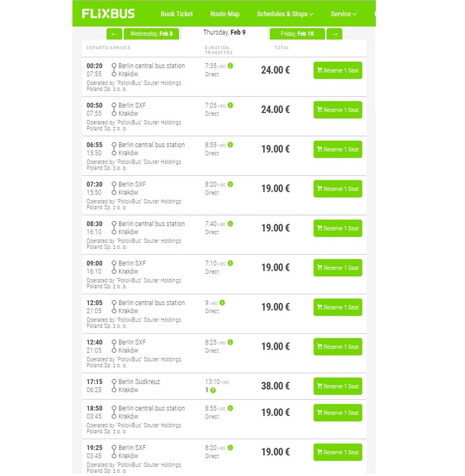The width and height of the screenshot is (465, 476).
Task: Click the 38.00 € price for 17:15 trip
Action: pos(275,386)
